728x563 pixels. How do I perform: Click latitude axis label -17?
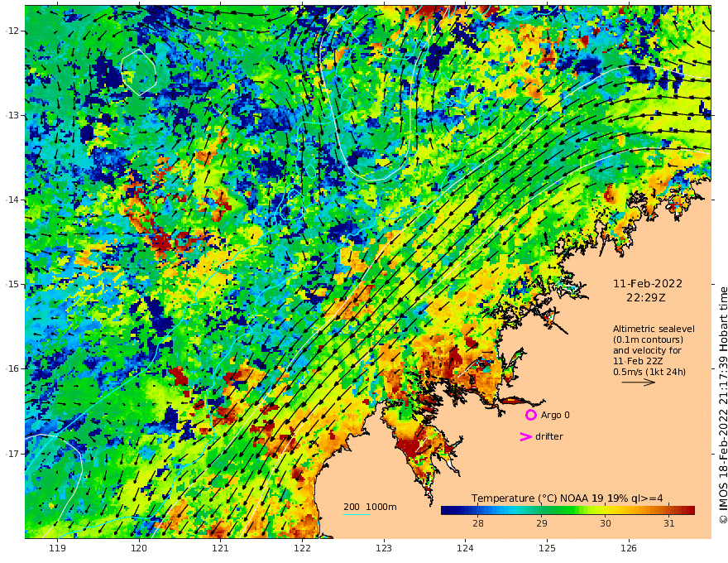pos(12,454)
